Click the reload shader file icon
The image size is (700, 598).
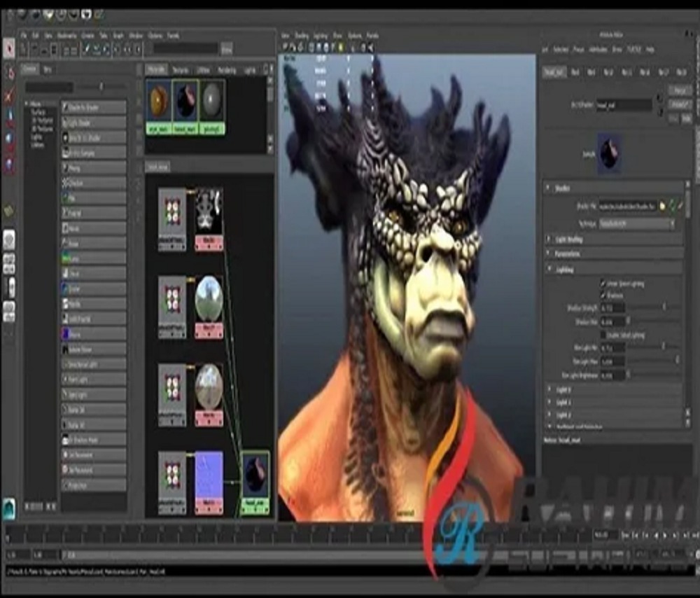[672, 206]
